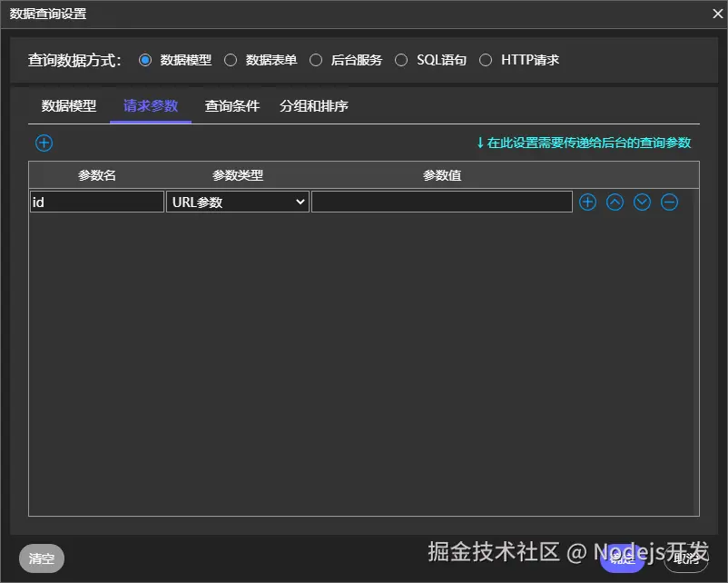Image resolution: width=728 pixels, height=583 pixels.
Task: Open the 分组和排序 tab
Action: point(313,105)
